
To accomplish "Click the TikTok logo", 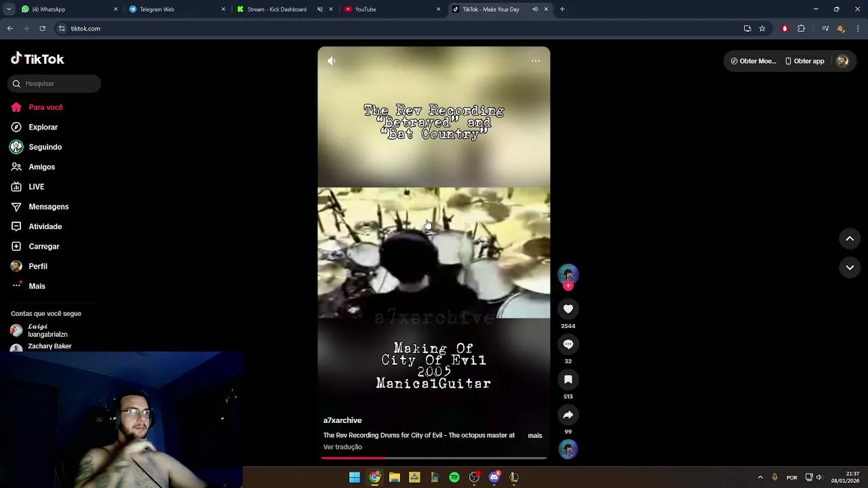I will pyautogui.click(x=37, y=59).
